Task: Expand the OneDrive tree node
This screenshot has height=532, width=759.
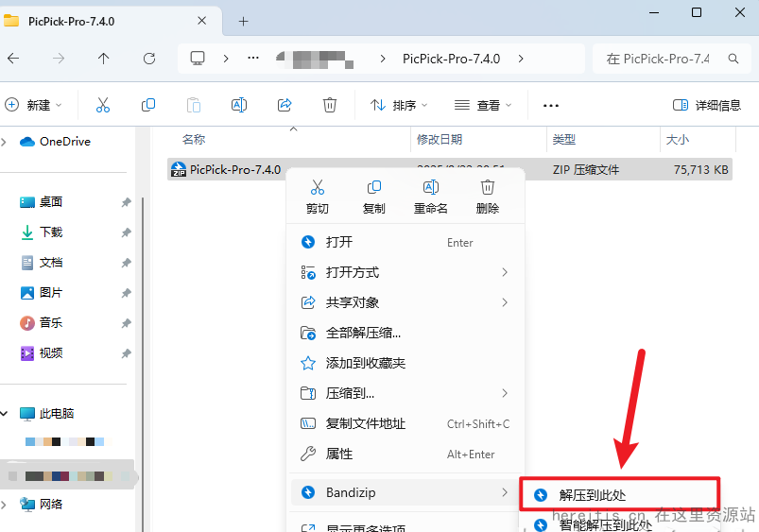Action: (x=5, y=142)
